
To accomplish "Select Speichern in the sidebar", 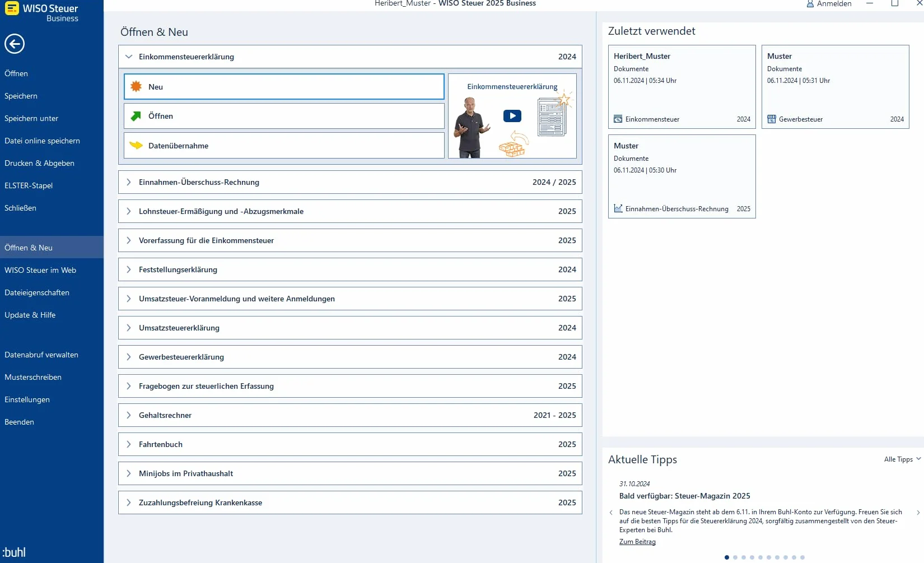I will [52, 96].
